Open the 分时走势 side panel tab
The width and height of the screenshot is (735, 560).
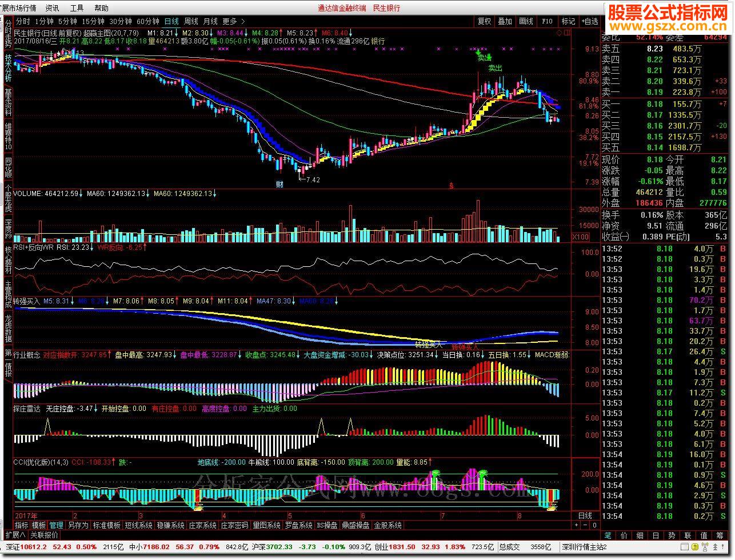(x=8, y=34)
